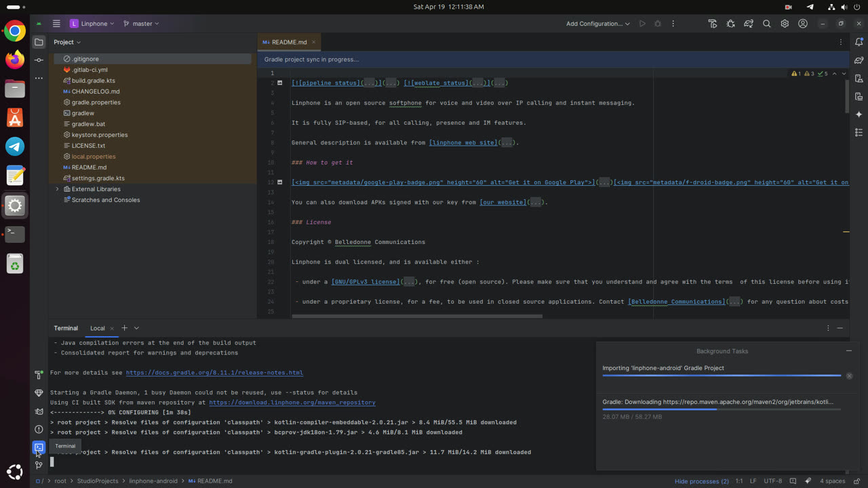Open Build hammer tool window icon
Image resolution: width=868 pixels, height=488 pixels.
point(39,375)
